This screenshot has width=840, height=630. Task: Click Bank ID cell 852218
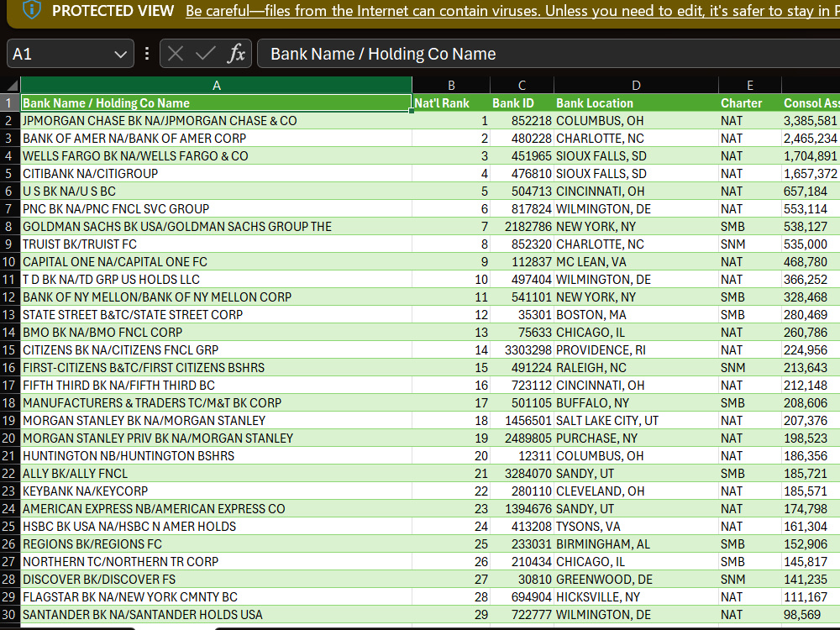pos(522,120)
